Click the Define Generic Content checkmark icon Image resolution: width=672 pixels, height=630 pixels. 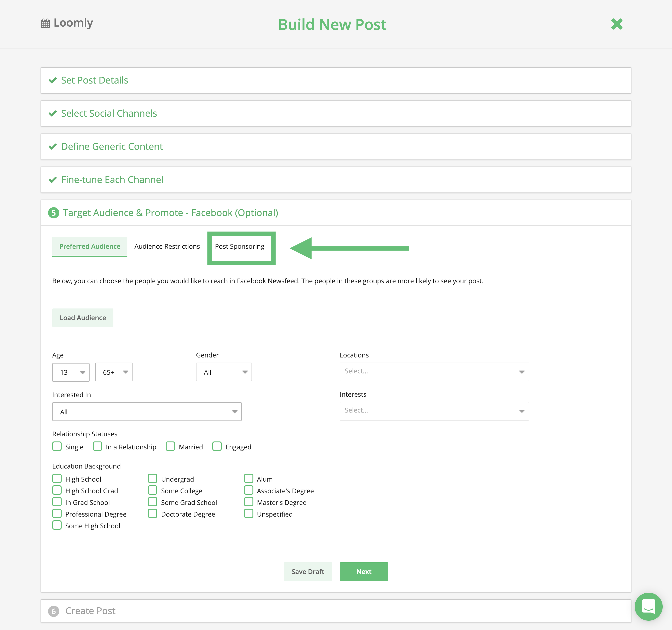tap(53, 147)
